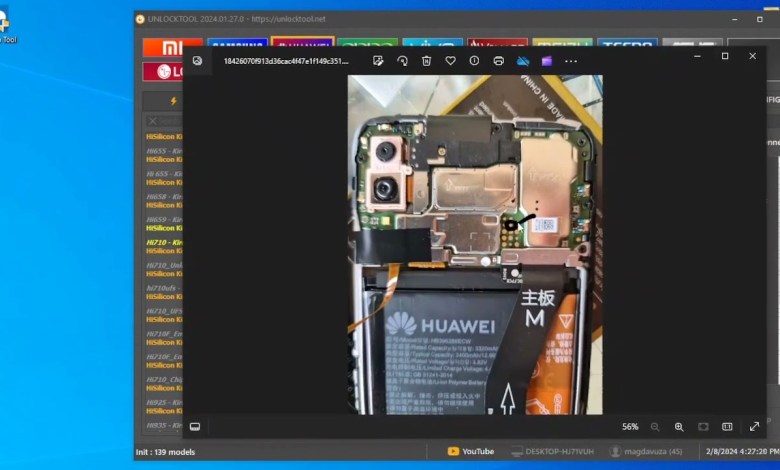The width and height of the screenshot is (780, 470).
Task: Toggle the filmstrip view icon at bottom left
Action: coord(195,426)
